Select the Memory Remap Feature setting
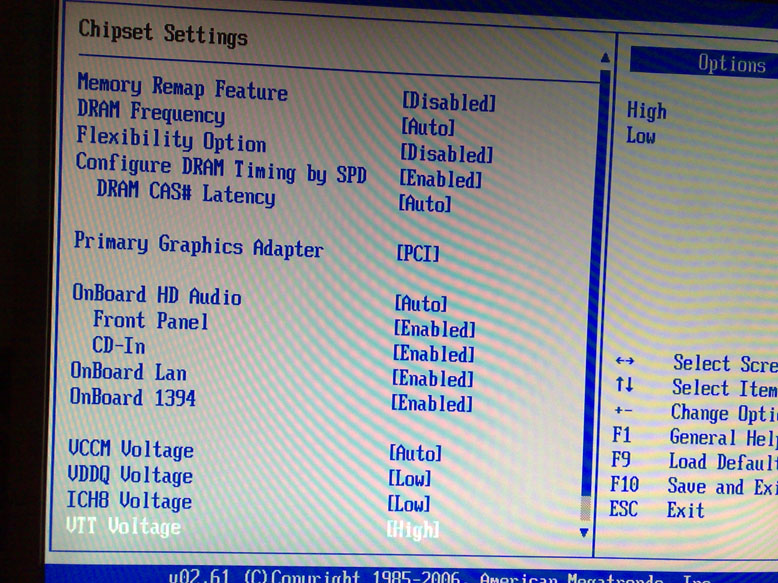The width and height of the screenshot is (778, 583). [x=183, y=87]
